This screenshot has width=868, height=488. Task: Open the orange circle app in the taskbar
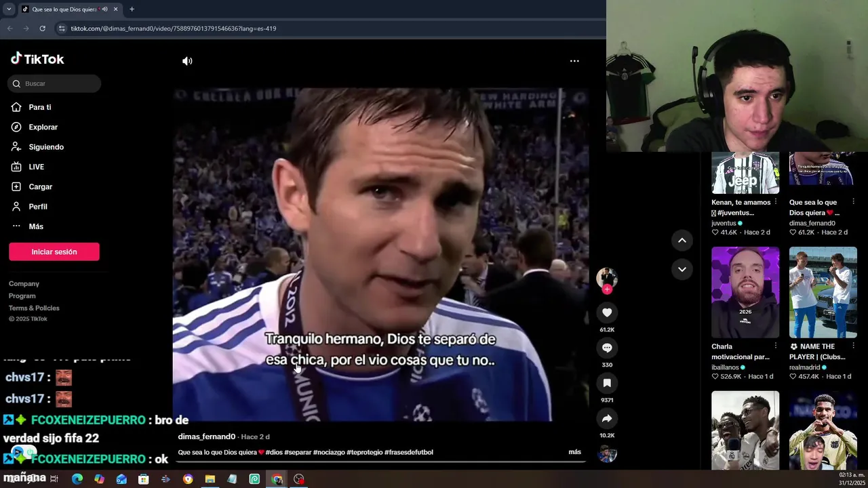[x=188, y=479]
